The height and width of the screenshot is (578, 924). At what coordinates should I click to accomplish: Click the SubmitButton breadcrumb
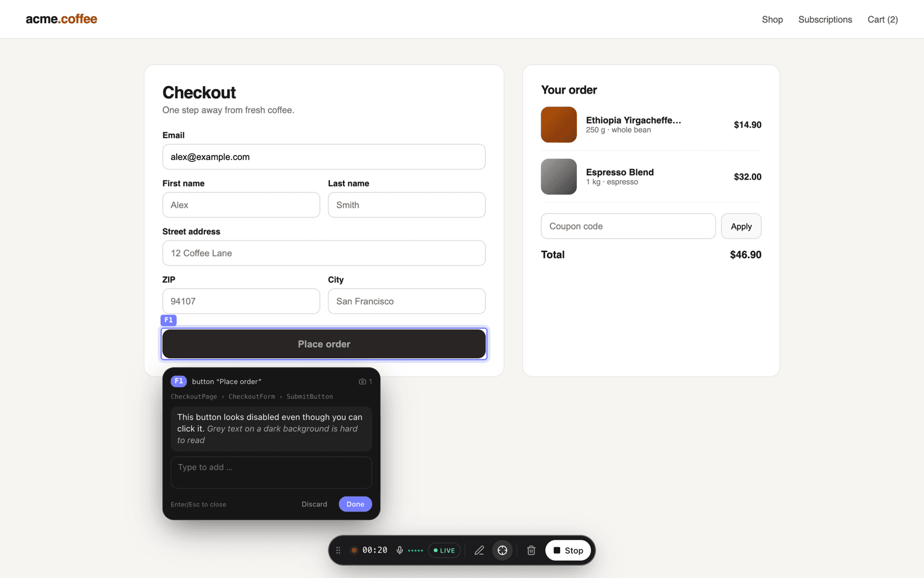310,397
